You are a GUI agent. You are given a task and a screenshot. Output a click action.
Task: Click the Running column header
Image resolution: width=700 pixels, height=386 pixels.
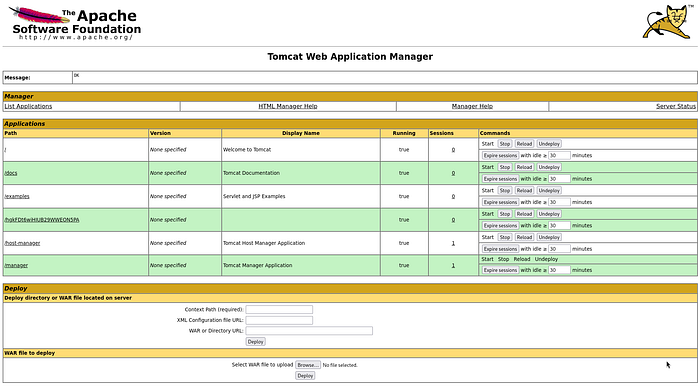point(404,133)
